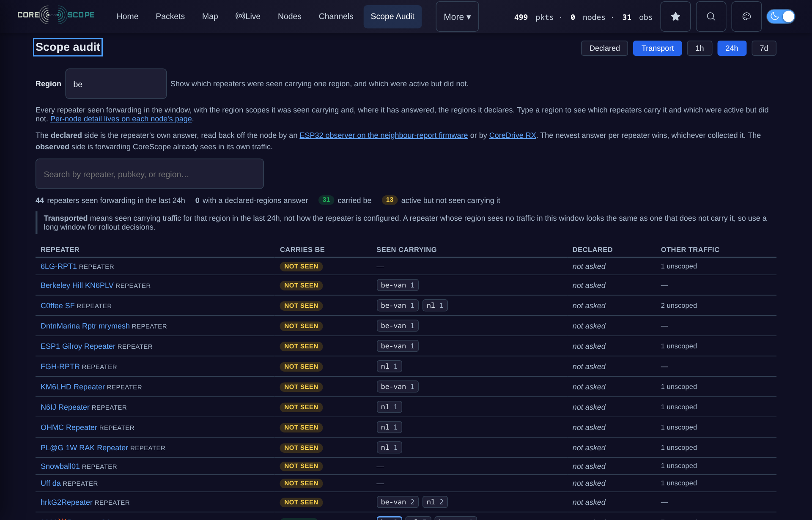Select the 1h time window
The height and width of the screenshot is (520, 812).
coord(700,48)
